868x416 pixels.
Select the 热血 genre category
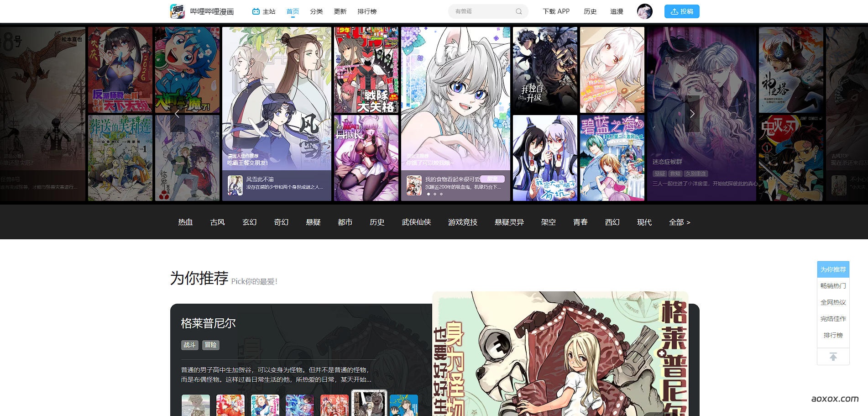(185, 222)
